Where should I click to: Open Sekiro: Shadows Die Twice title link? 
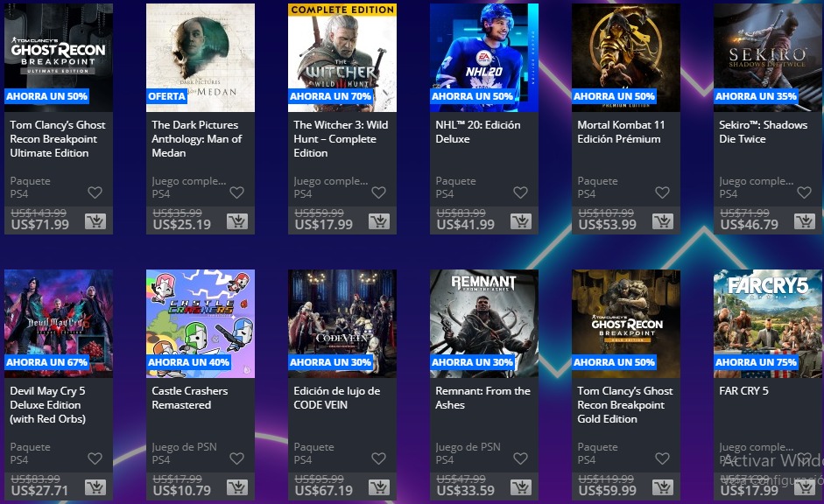(x=763, y=132)
